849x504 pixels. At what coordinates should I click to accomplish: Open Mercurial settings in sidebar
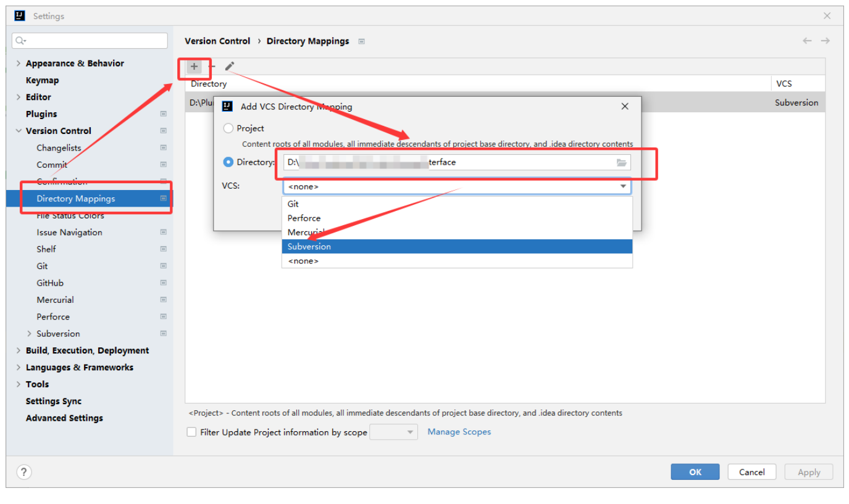55,300
